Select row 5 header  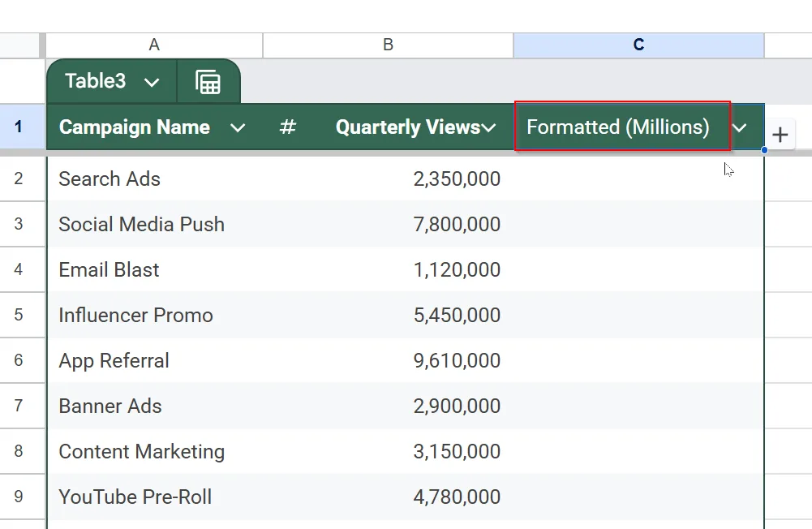coord(19,315)
